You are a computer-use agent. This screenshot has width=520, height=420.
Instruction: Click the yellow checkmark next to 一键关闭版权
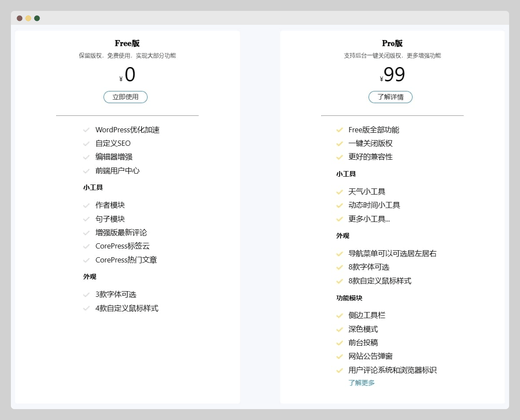(x=339, y=144)
